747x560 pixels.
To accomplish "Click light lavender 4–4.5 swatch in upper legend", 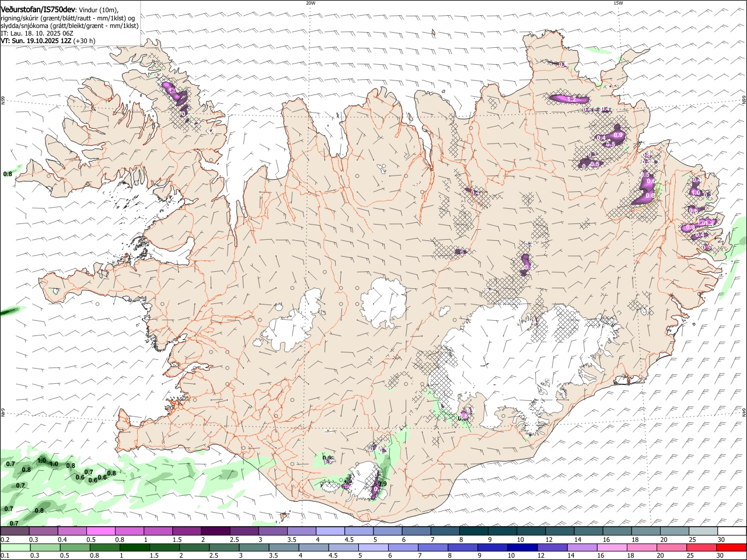I will tap(330, 531).
